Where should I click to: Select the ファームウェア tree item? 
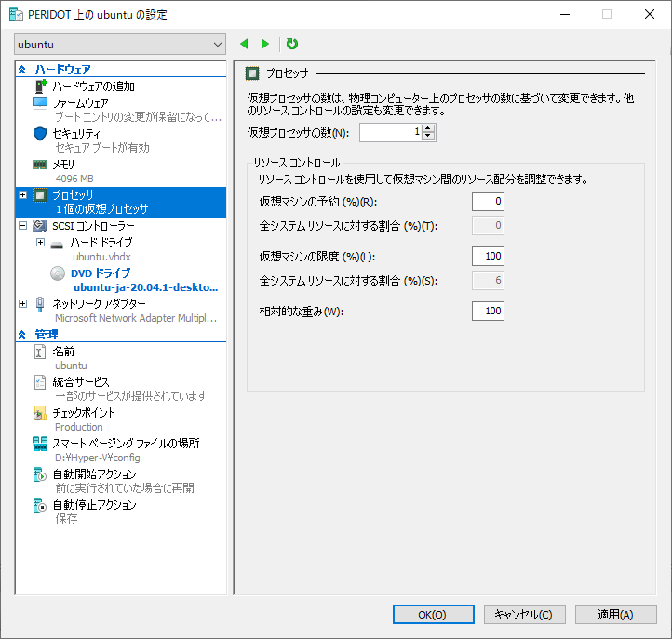(121, 110)
